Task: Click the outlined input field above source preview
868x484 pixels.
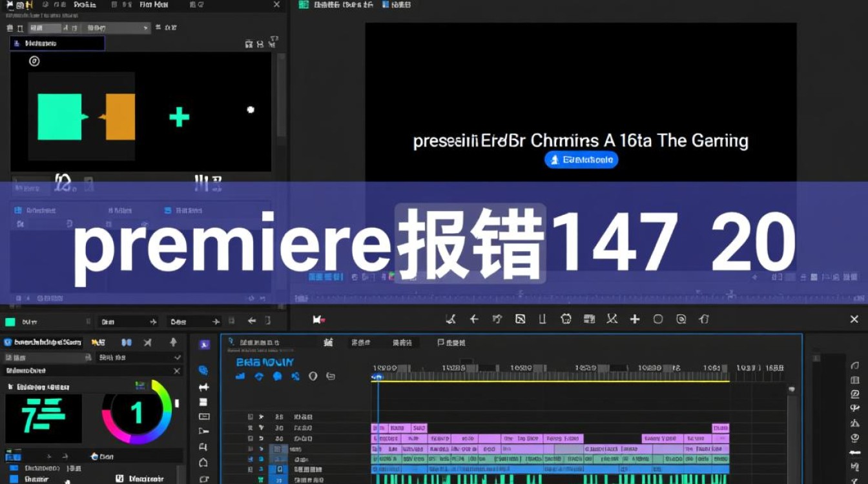Action: pos(57,43)
